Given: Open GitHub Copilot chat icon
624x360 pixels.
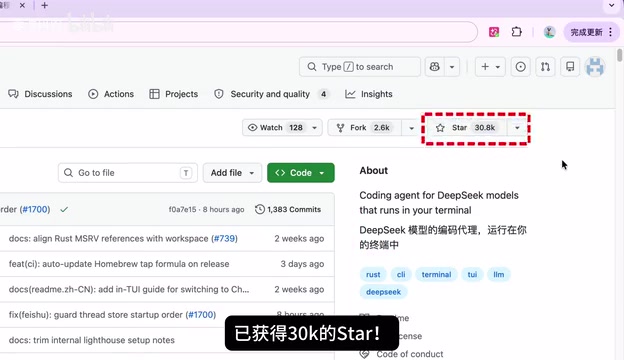Looking at the screenshot, I should point(435,67).
